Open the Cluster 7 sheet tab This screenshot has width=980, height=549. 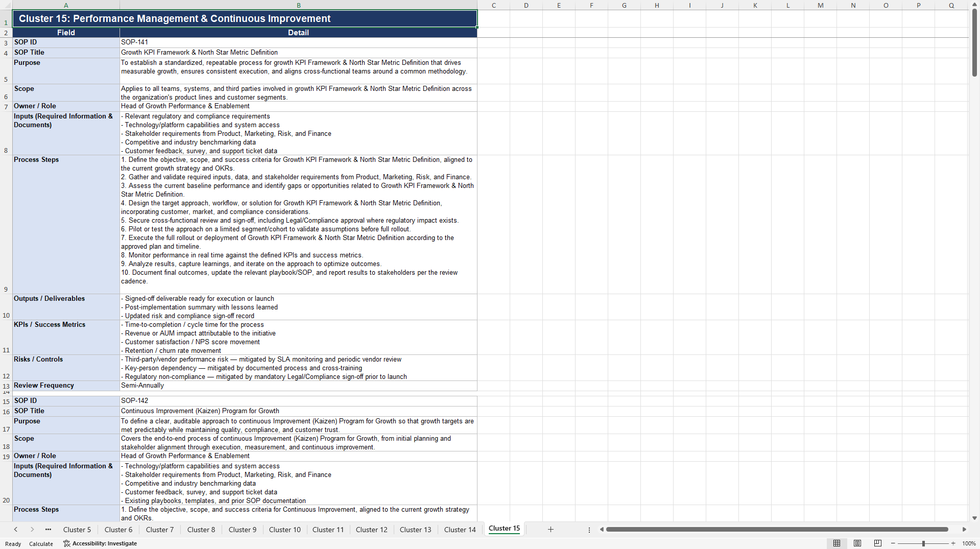[160, 530]
